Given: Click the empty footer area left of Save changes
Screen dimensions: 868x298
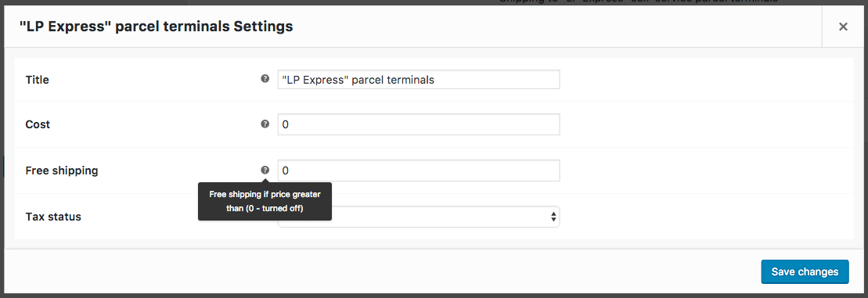Looking at the screenshot, I should click(382, 271).
